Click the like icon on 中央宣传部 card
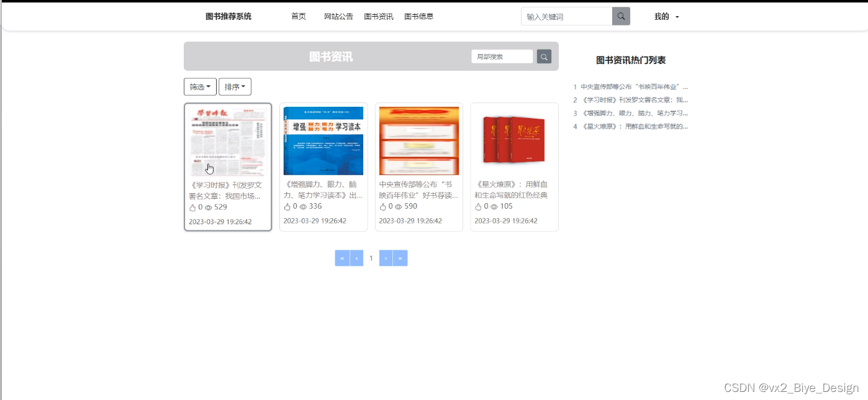The image size is (868, 400). click(383, 207)
